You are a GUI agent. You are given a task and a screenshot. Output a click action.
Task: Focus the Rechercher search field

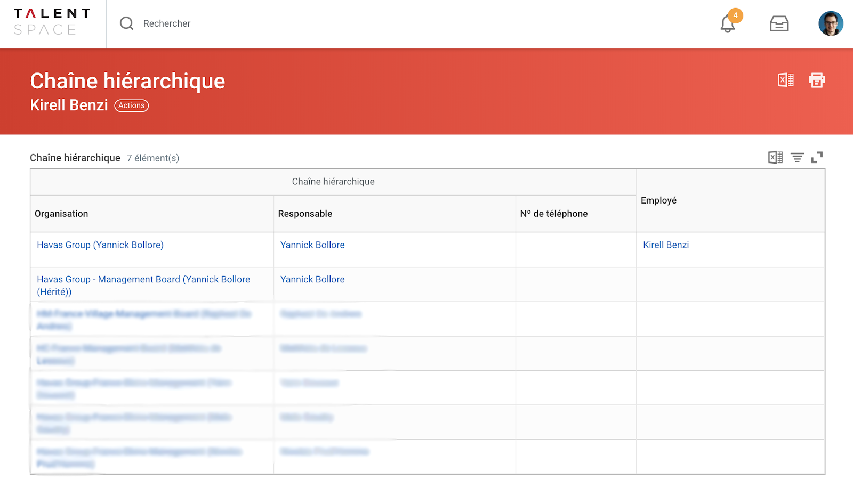[x=167, y=23]
